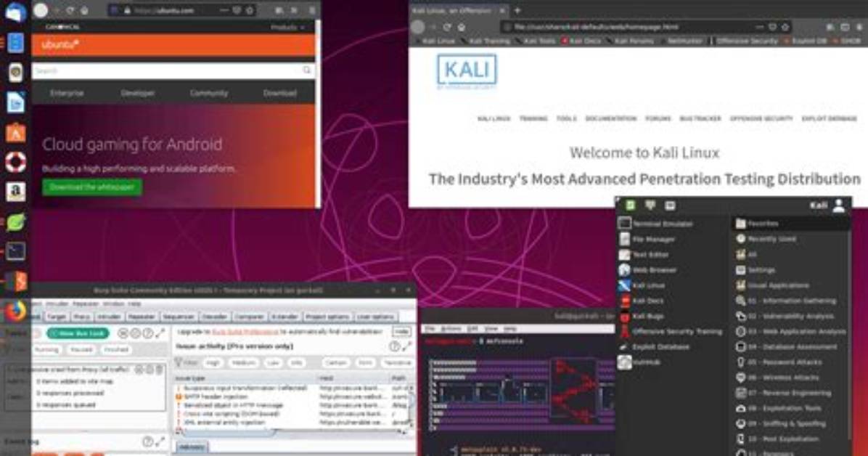Toggle the Paused tasks filter in Burp
This screenshot has height=456, width=868.
click(81, 349)
